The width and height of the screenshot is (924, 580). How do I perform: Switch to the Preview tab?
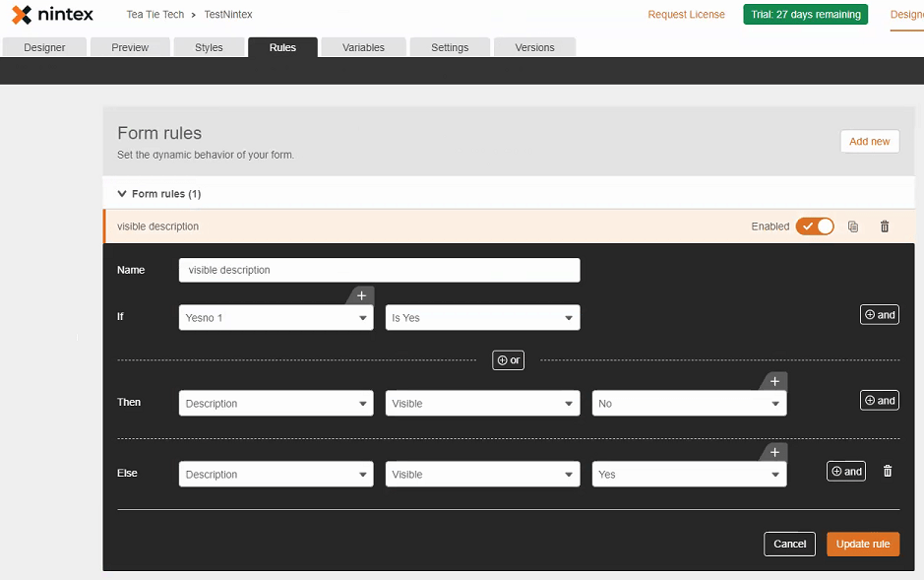point(130,47)
